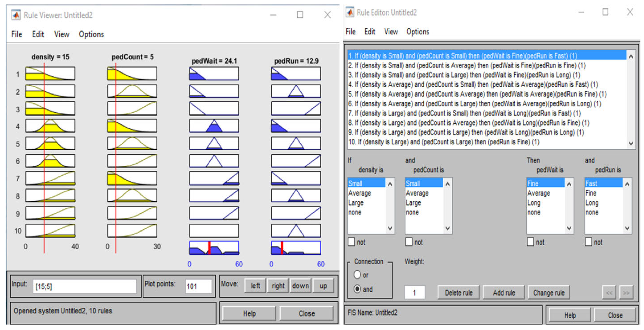The height and width of the screenshot is (330, 644).
Task: Click the previous rule << arrow button
Action: [609, 292]
